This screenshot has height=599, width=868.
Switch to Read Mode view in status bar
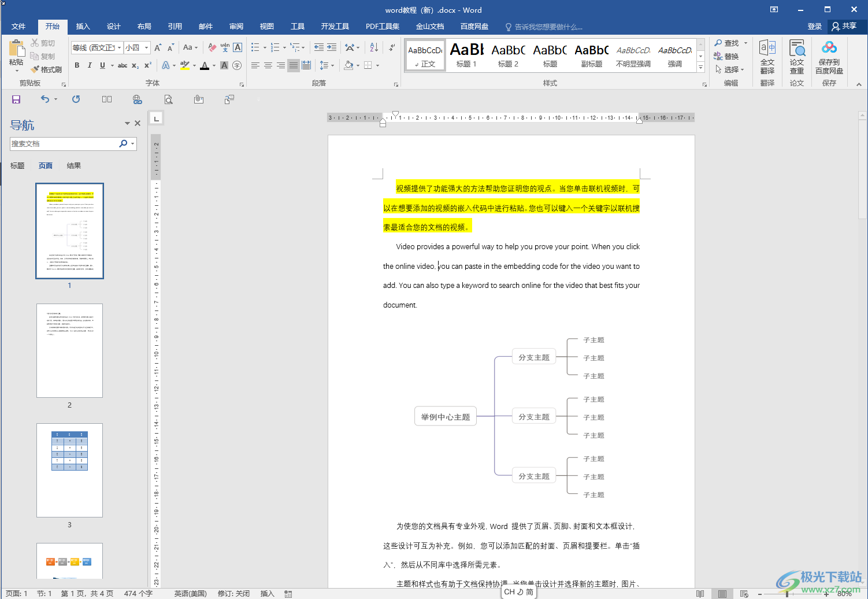[x=700, y=594]
